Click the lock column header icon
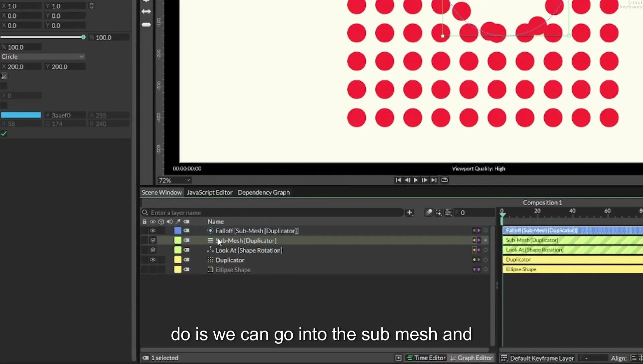Screen dimensions: 643x364 point(144,221)
